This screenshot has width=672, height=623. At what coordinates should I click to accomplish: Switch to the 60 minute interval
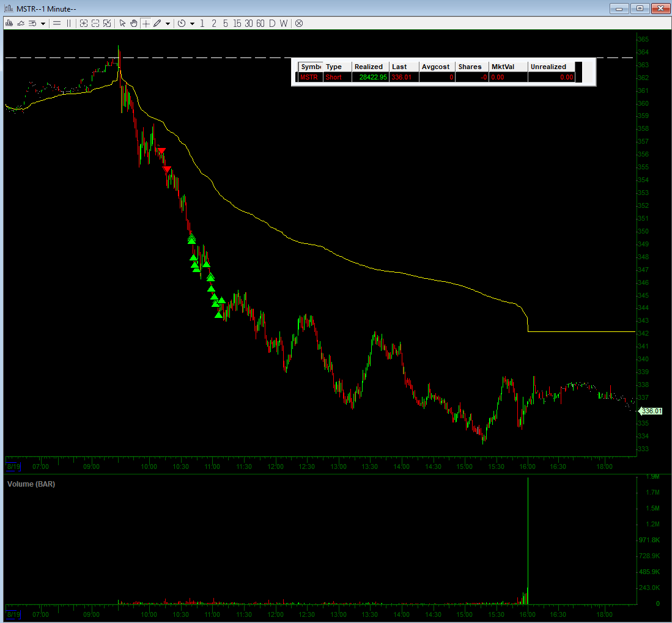[260, 24]
